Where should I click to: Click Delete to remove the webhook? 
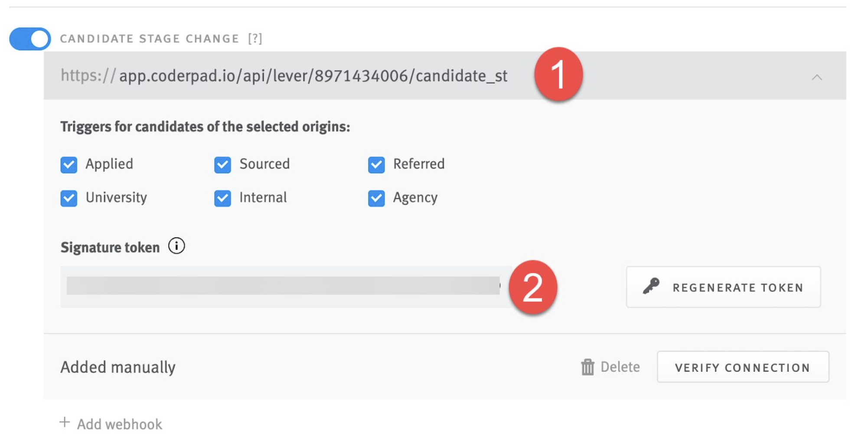(620, 367)
